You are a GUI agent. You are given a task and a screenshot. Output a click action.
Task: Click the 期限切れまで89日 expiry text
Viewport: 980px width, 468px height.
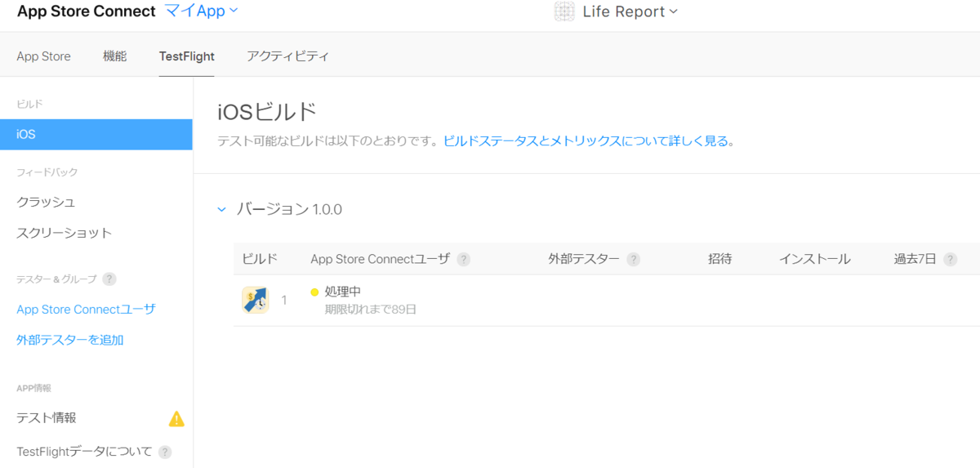[x=372, y=310]
